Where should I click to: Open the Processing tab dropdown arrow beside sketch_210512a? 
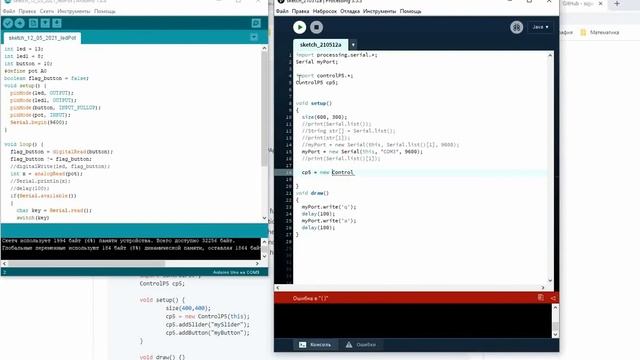tap(353, 45)
